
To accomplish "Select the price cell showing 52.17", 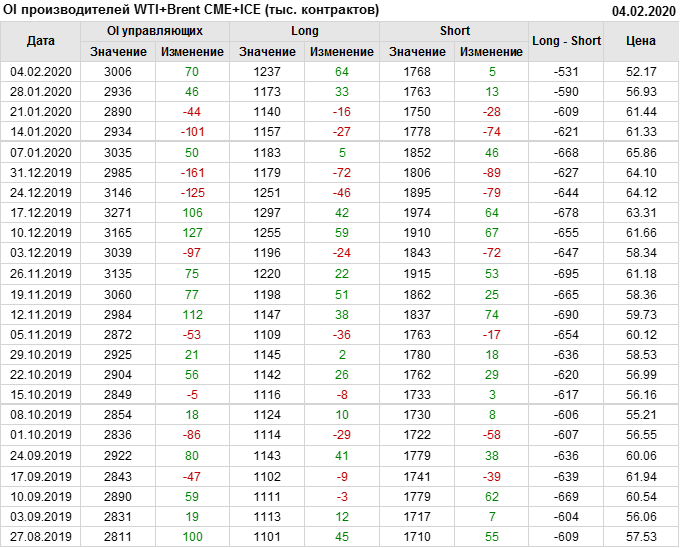I will click(640, 71).
